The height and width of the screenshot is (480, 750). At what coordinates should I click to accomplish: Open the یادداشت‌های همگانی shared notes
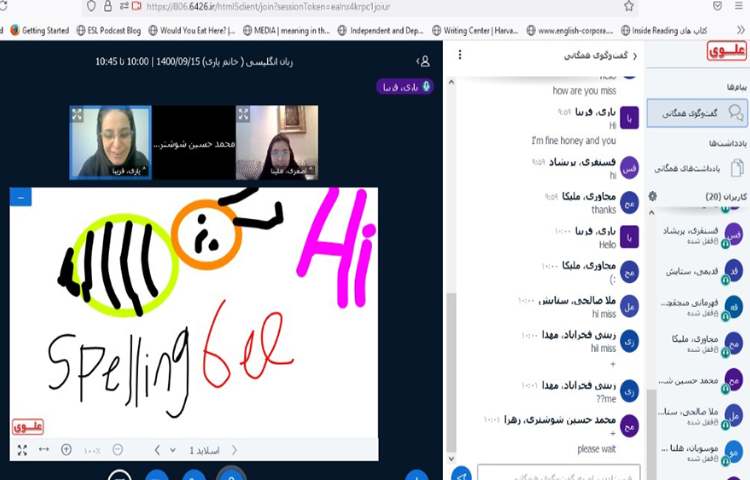pos(696,168)
